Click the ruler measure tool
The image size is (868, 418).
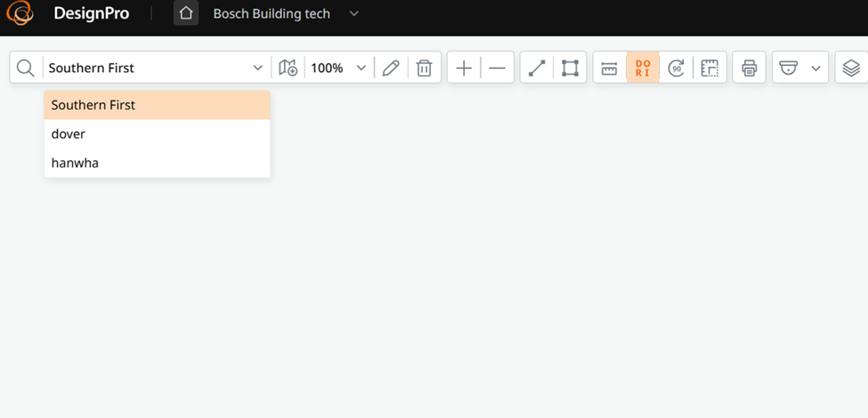[610, 69]
